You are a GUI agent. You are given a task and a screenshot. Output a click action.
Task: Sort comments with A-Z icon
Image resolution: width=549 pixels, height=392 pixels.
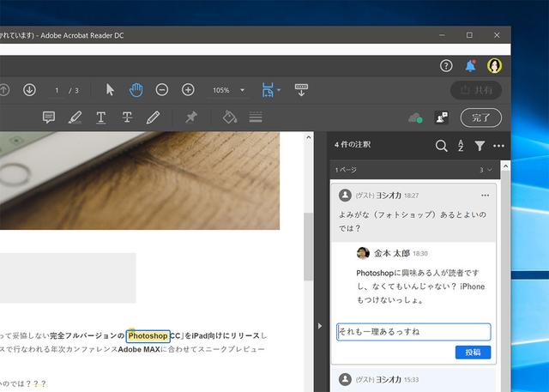461,146
